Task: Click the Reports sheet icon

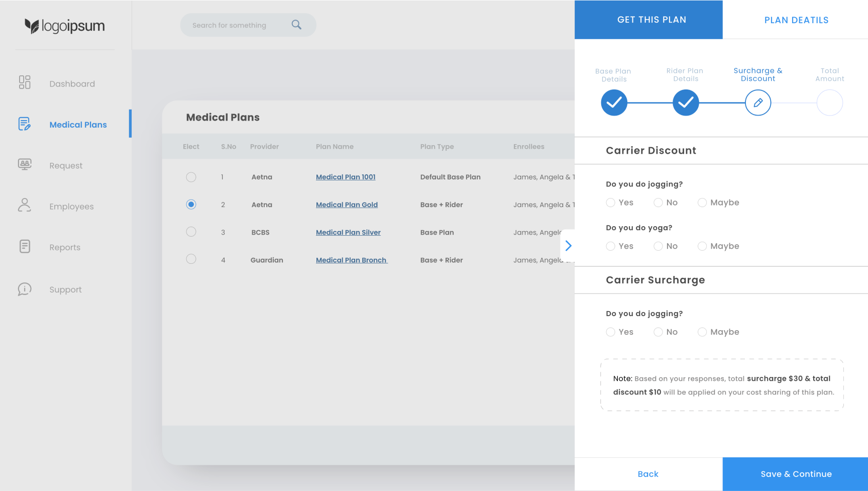Action: click(25, 246)
